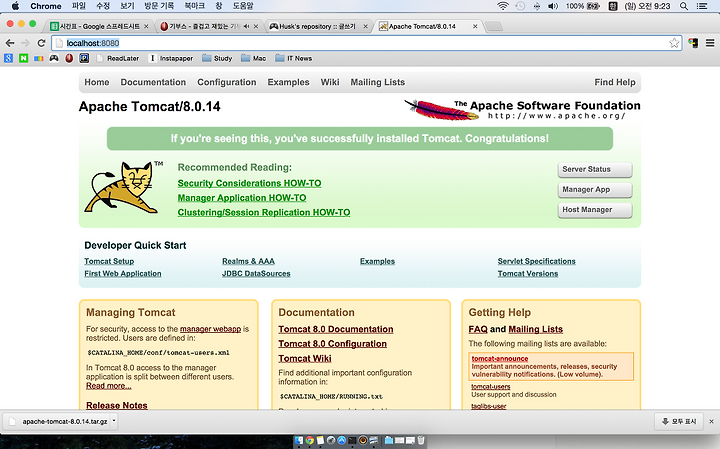
Task: Switch to the 기부스 tab
Action: 209,27
